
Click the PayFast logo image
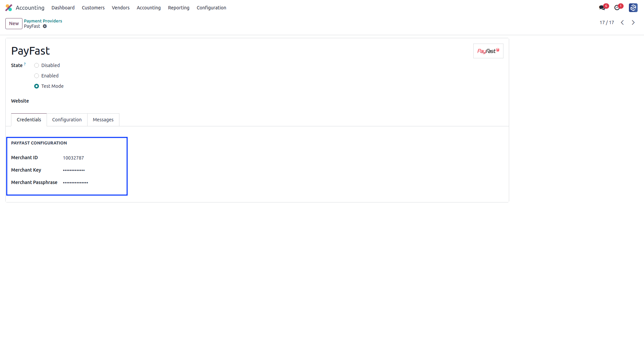488,51
